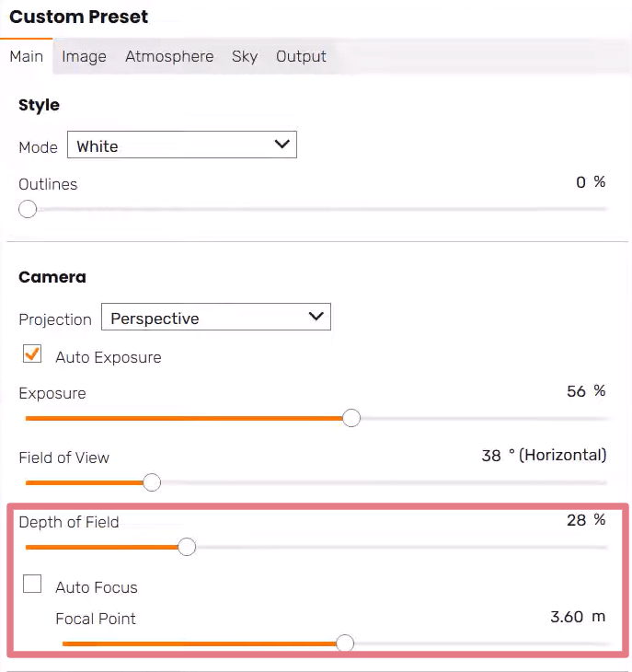632x672 pixels.
Task: Click the Field of View slider handle
Action: click(152, 482)
